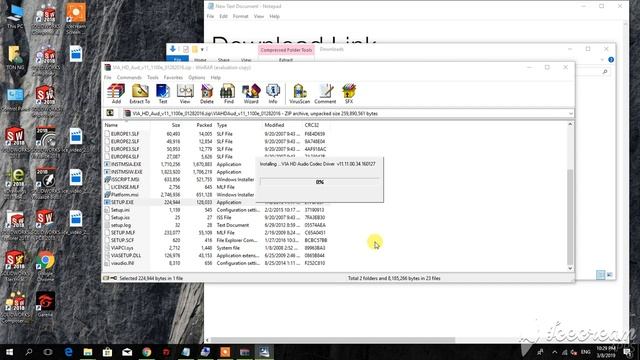Select the Platform.msi file row
This screenshot has height=360, width=640.
[x=216, y=195]
